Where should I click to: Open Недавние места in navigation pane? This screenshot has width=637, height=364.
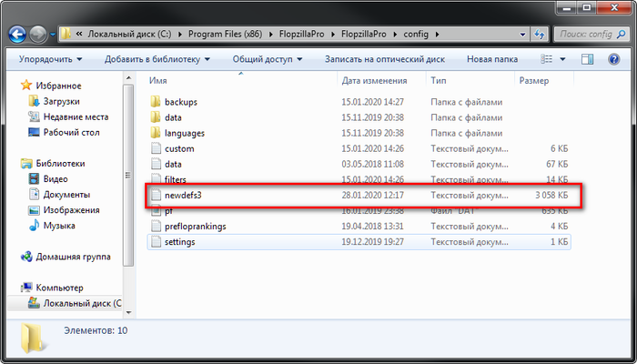tap(76, 117)
